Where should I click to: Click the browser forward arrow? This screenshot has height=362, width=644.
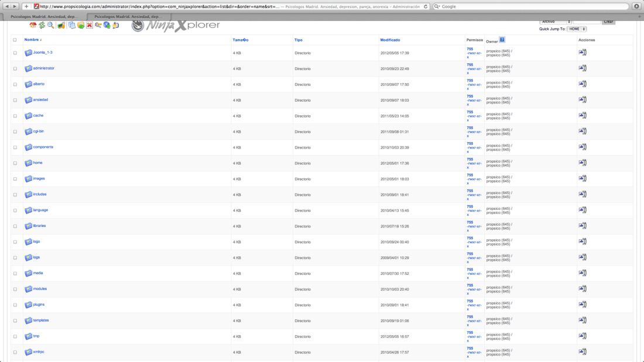pyautogui.click(x=15, y=6)
